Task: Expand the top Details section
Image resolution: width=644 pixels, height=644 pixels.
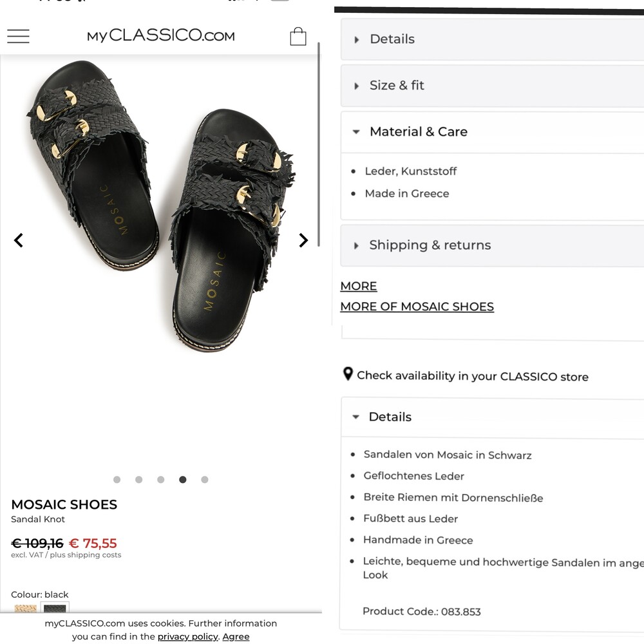Action: coord(493,39)
